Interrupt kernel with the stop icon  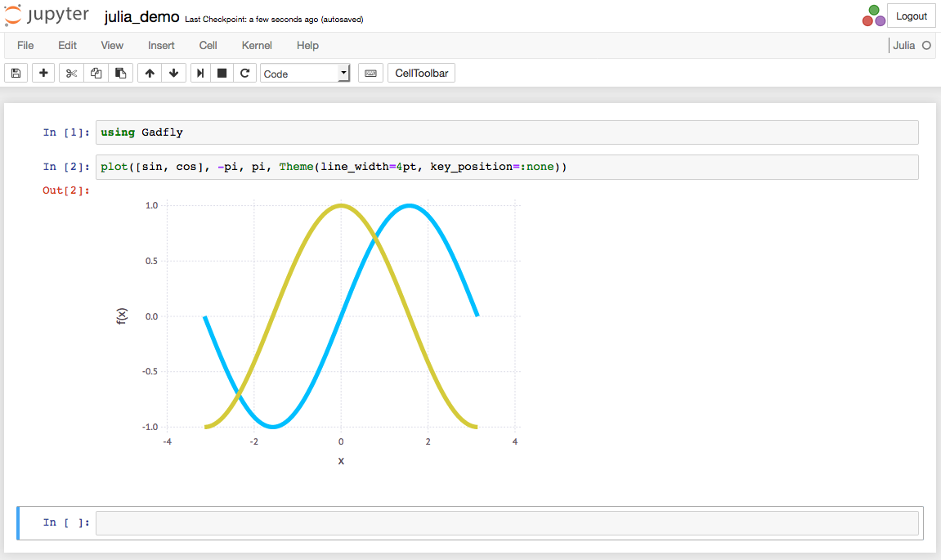(222, 74)
